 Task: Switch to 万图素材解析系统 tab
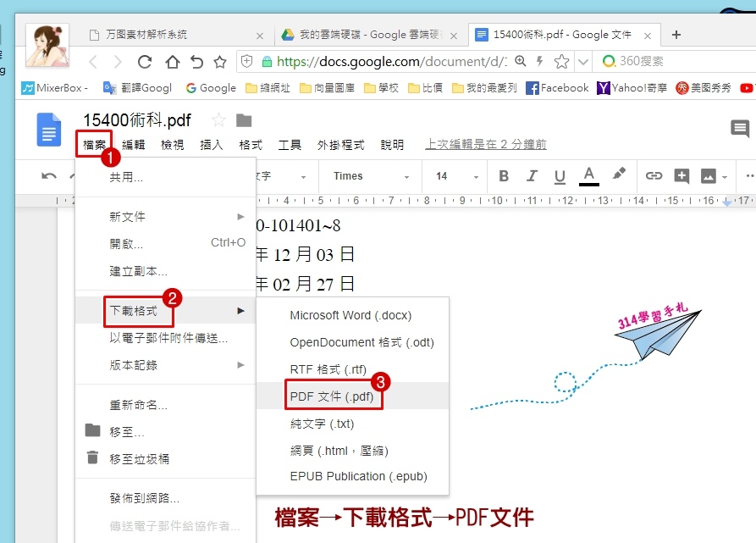click(176, 35)
